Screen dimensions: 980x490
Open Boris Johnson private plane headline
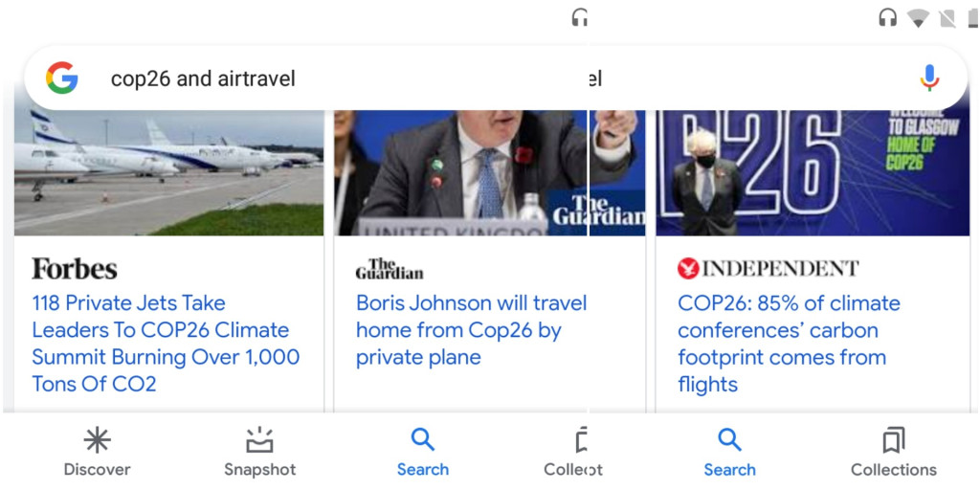coord(471,330)
